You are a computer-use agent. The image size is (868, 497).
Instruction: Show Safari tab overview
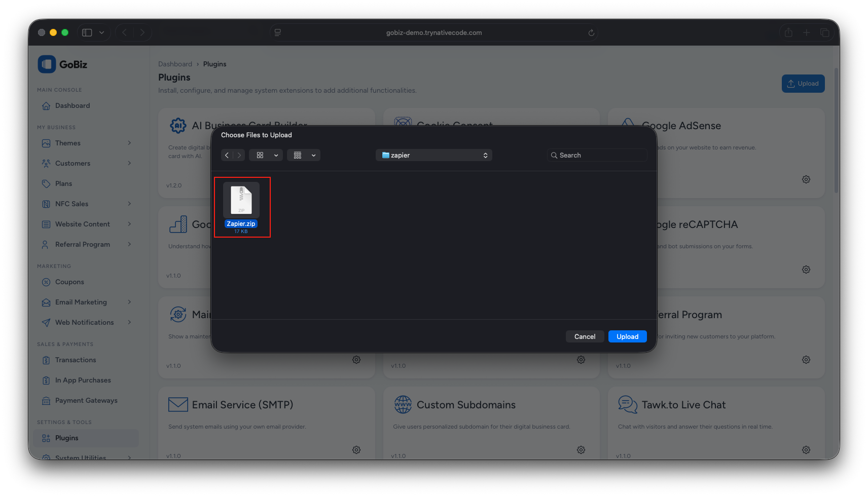click(x=825, y=32)
